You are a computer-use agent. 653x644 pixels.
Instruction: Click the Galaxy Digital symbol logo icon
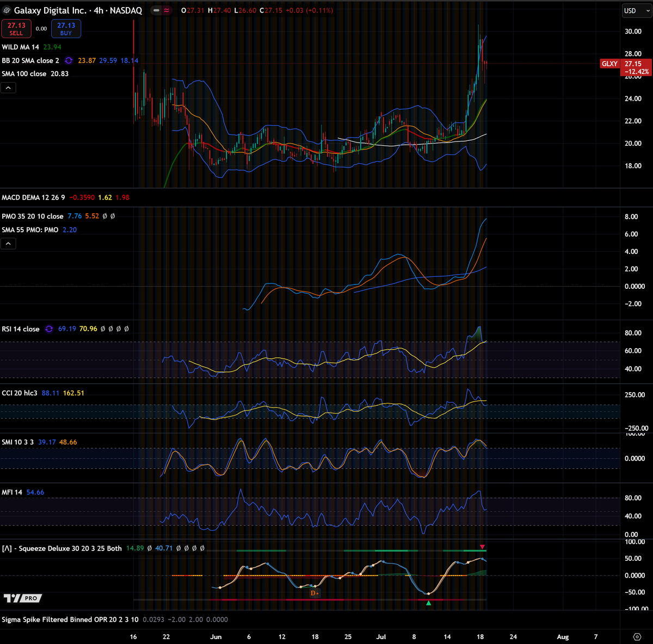tap(7, 10)
